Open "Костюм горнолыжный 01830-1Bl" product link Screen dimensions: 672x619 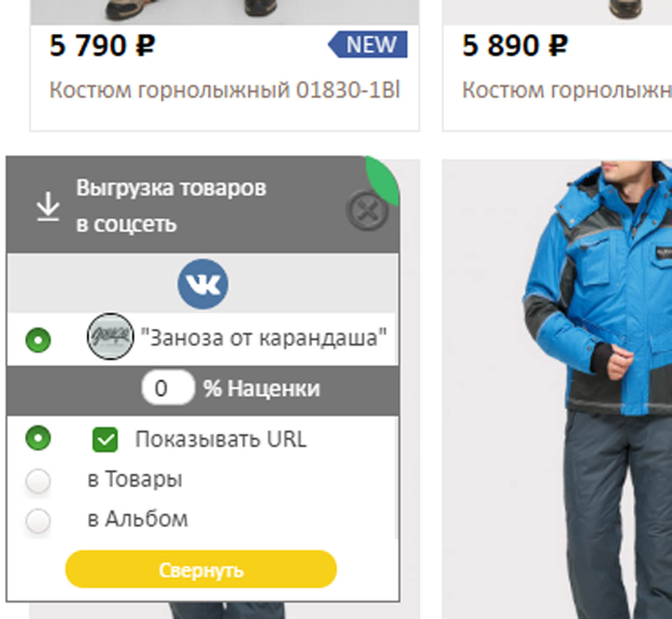[225, 90]
